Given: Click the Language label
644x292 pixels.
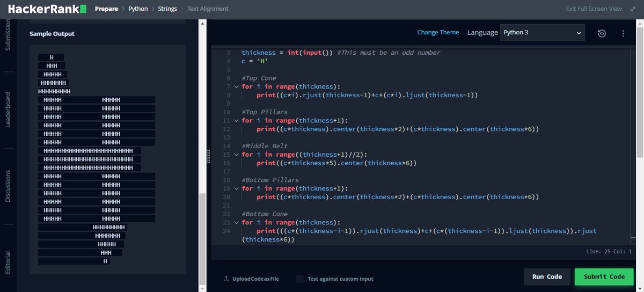Looking at the screenshot, I should pyautogui.click(x=482, y=32).
